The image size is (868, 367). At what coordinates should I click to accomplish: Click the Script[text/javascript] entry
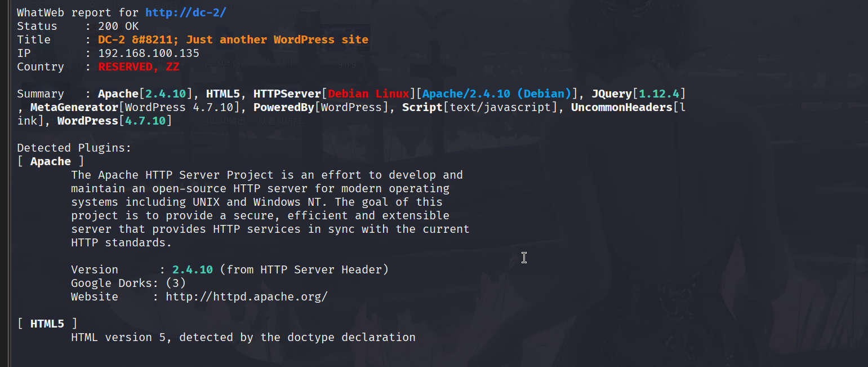point(480,107)
